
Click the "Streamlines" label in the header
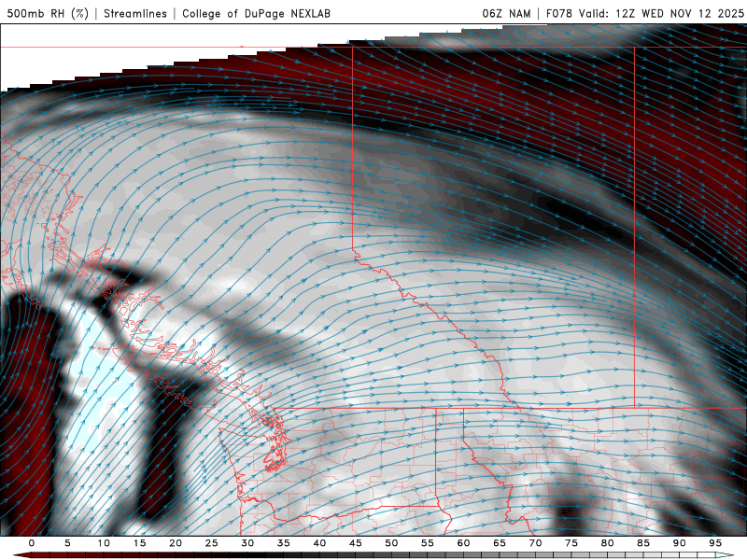(x=135, y=13)
